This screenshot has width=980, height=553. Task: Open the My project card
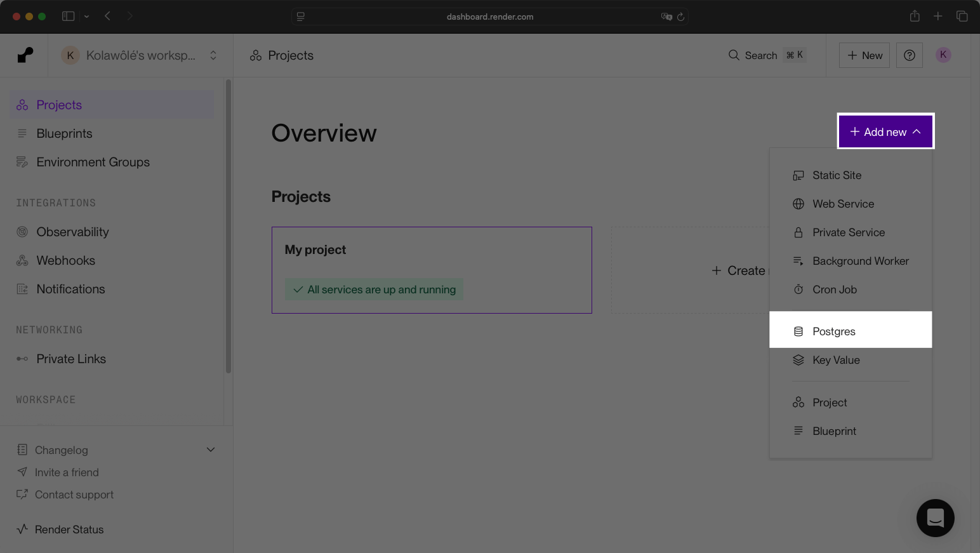432,270
